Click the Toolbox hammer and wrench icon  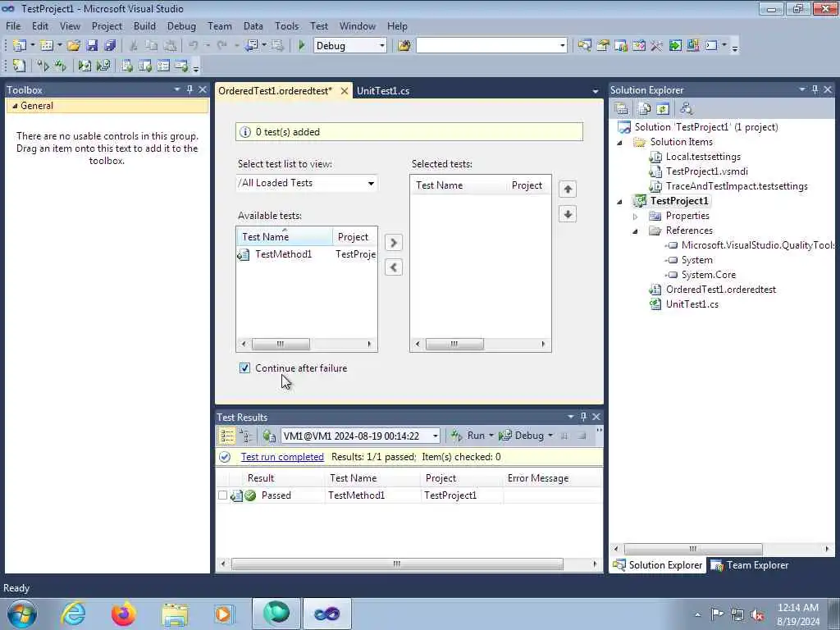656,46
